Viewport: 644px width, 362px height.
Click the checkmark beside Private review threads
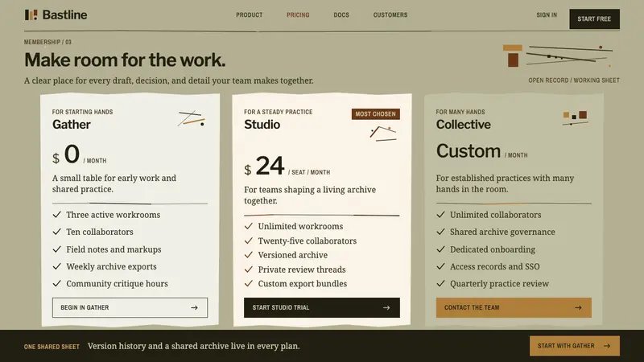tap(249, 269)
